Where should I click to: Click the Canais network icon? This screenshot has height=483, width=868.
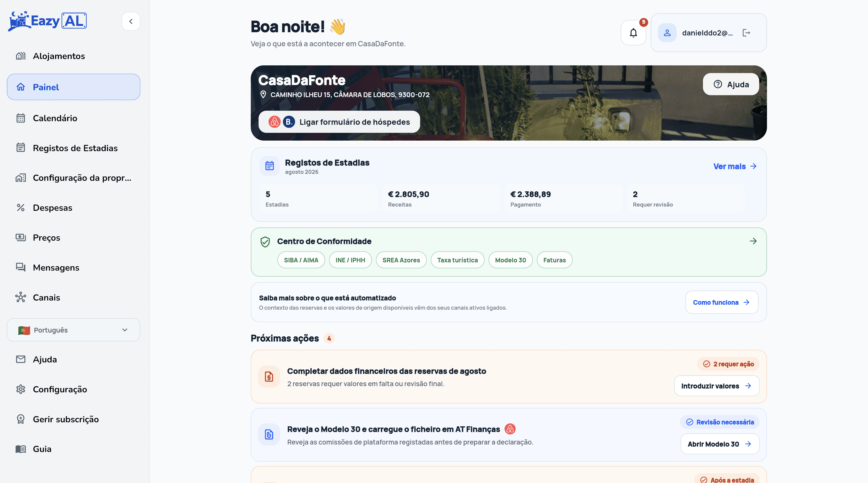coord(21,297)
